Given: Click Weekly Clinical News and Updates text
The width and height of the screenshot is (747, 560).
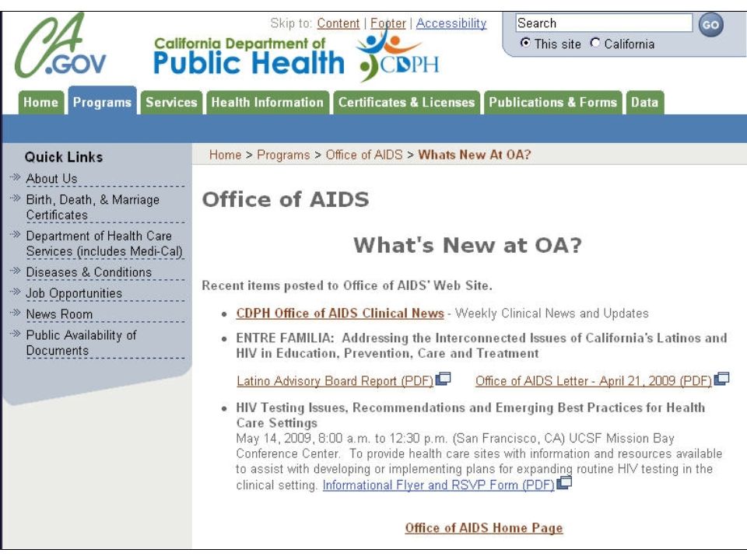Looking at the screenshot, I should [552, 313].
